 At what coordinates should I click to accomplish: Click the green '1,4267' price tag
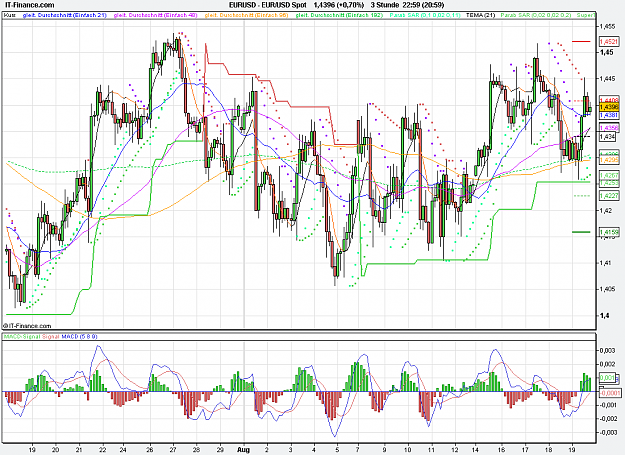(x=609, y=175)
